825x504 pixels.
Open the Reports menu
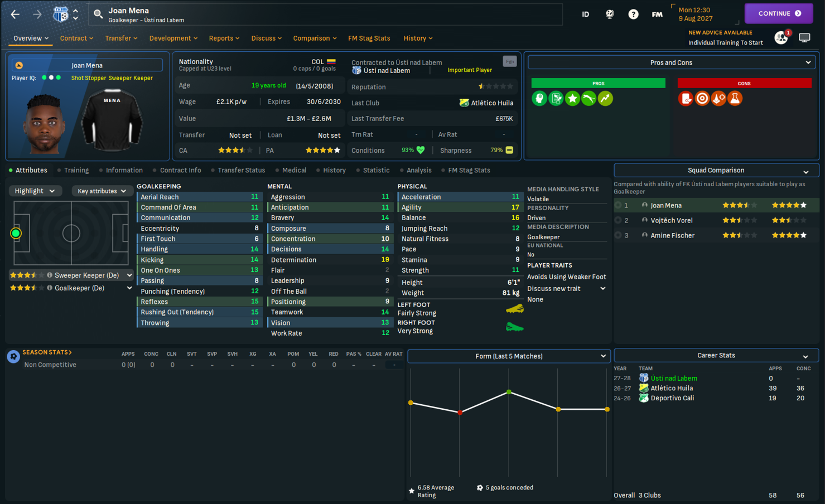coord(224,38)
